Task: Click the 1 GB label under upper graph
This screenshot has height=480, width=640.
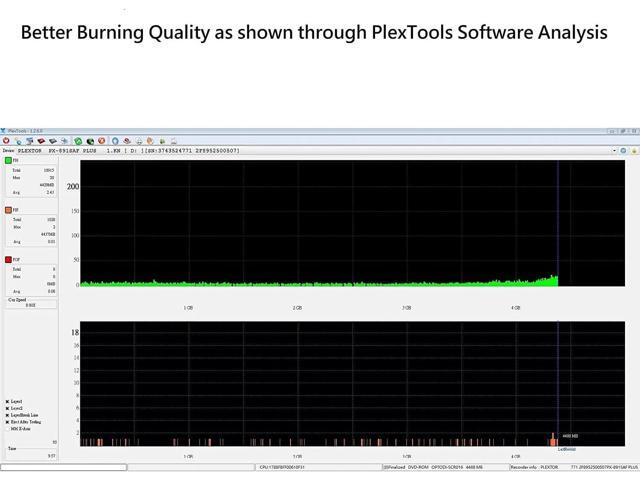Action: [188, 308]
